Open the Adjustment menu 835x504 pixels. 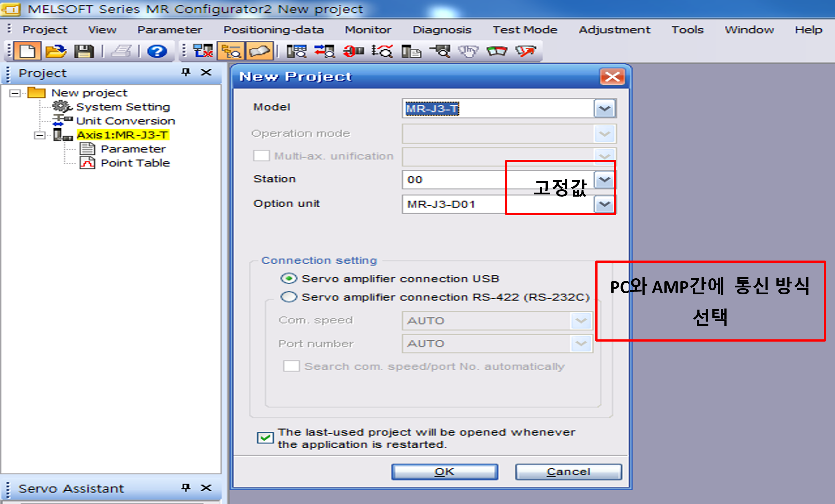point(614,30)
